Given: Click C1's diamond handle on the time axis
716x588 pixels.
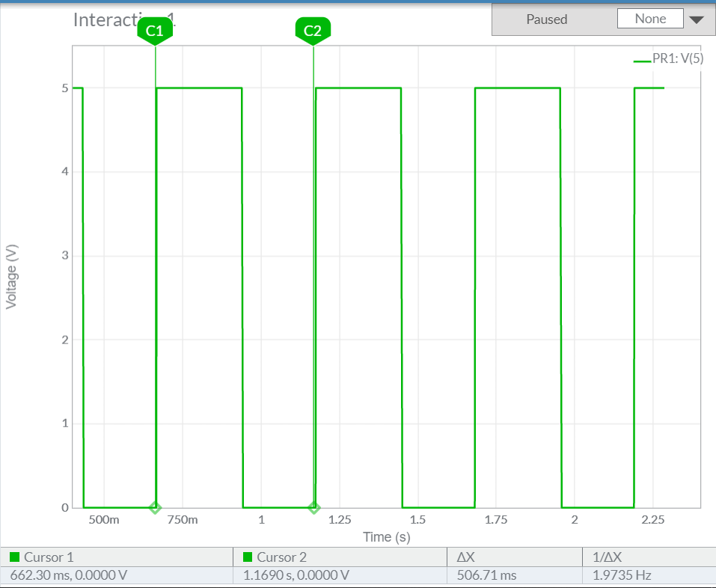Looking at the screenshot, I should (x=155, y=508).
